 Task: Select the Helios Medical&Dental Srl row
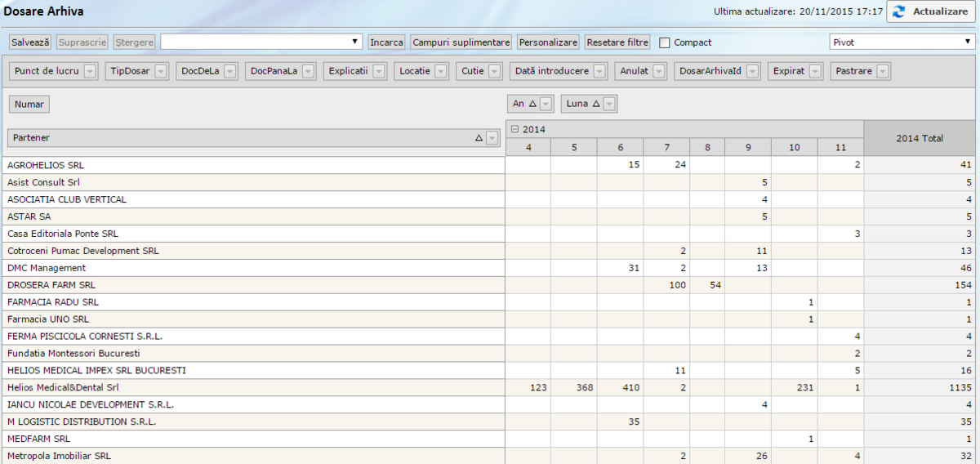(63, 388)
